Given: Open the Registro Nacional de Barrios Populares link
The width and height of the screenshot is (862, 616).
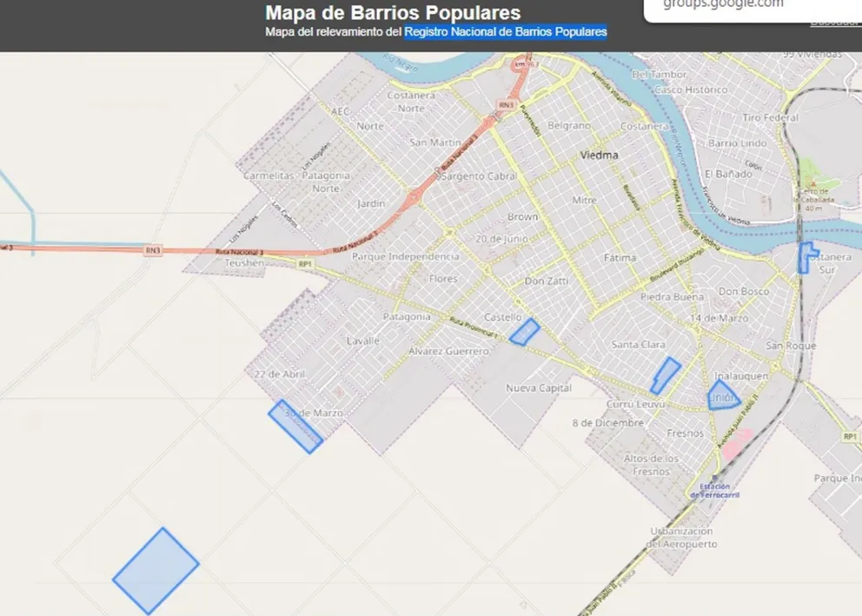Looking at the screenshot, I should [505, 32].
